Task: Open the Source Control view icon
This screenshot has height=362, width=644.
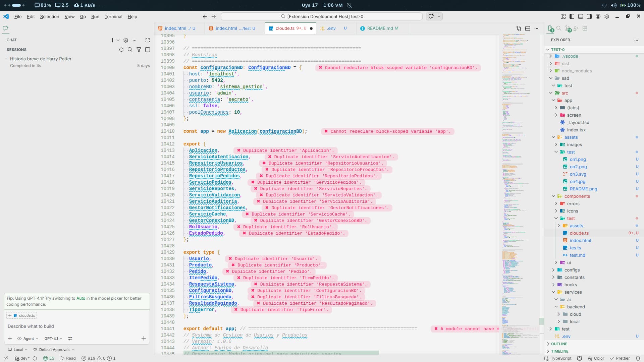Action: point(568,28)
